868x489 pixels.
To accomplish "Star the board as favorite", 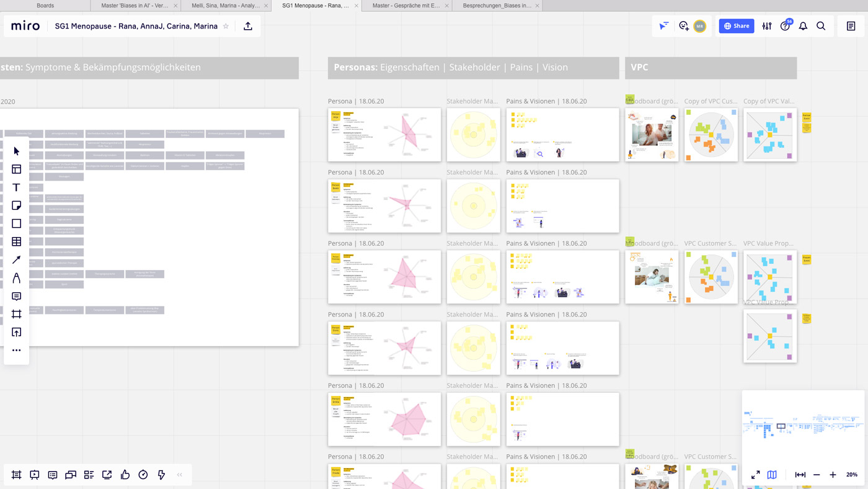I will 226,26.
